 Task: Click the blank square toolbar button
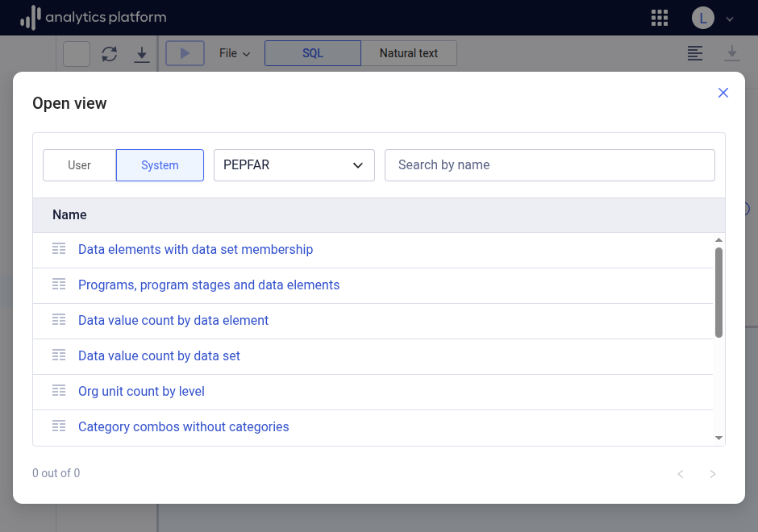point(77,54)
